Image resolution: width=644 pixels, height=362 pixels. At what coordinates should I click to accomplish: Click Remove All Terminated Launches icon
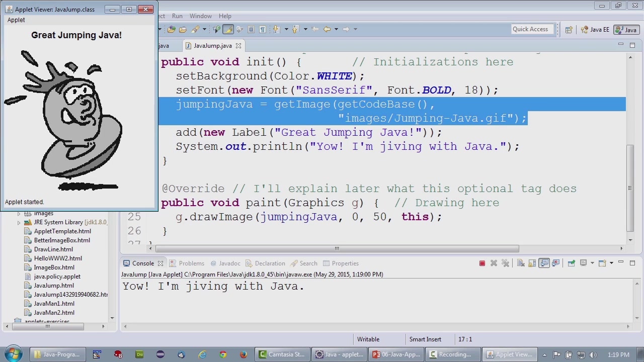click(506, 263)
